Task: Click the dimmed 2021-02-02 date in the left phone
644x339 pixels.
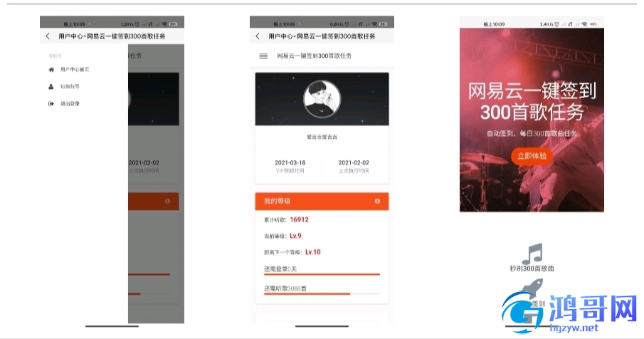Action: coord(144,162)
